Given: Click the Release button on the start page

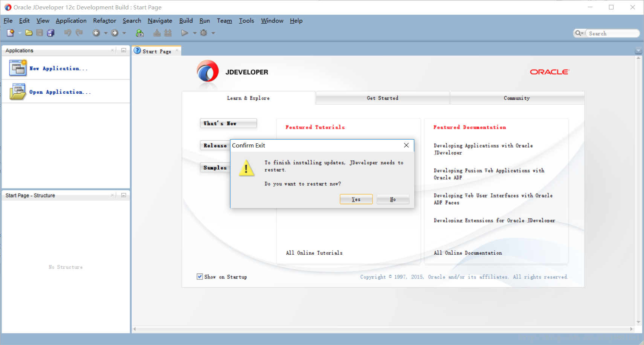Looking at the screenshot, I should click(x=215, y=146).
